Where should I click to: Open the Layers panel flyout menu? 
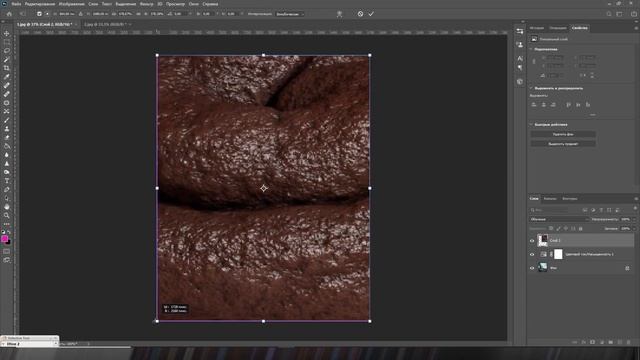point(636,199)
